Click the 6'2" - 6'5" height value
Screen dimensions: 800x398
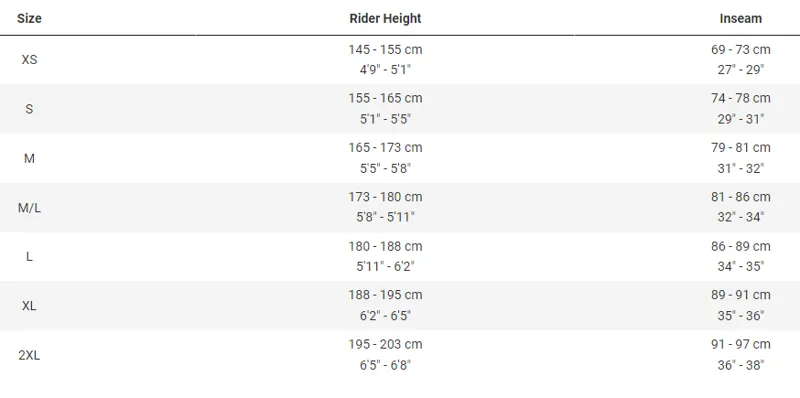click(x=385, y=316)
